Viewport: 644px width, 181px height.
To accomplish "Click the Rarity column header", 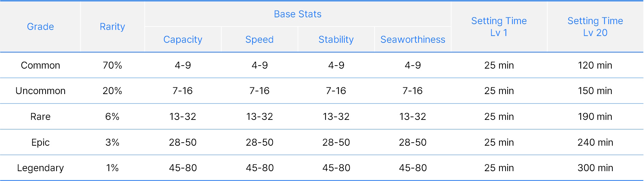I will [112, 26].
